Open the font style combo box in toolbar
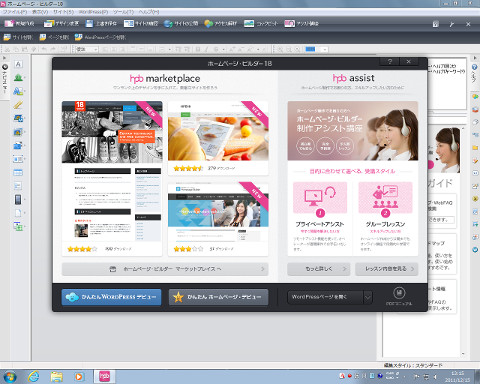Image resolution: width=480 pixels, height=384 pixels. coord(87,49)
